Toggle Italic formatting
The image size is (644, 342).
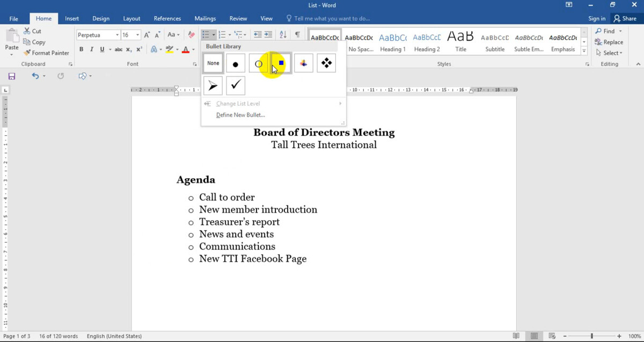coord(92,49)
